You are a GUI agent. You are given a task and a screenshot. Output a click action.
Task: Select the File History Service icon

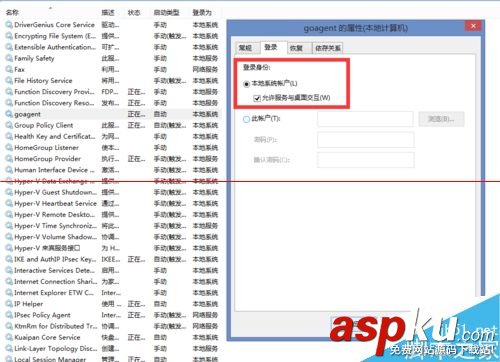(9, 81)
